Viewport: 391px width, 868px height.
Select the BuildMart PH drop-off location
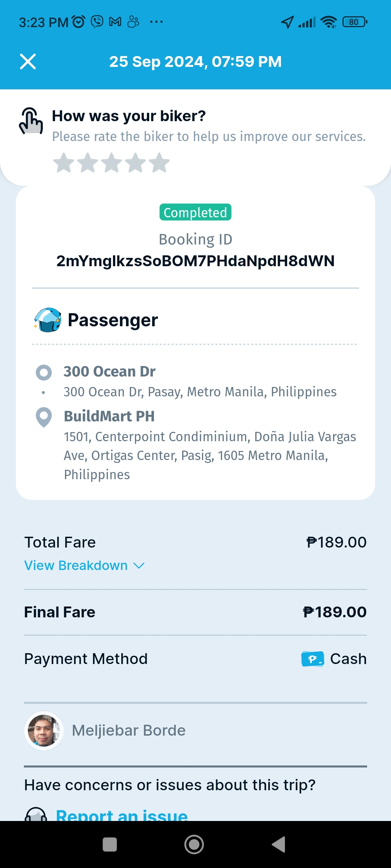(x=109, y=416)
